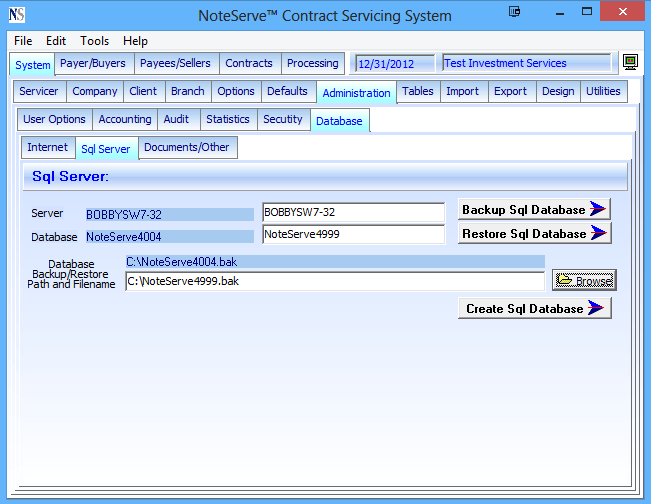This screenshot has width=651, height=504.
Task: Open the File menu
Action: pyautogui.click(x=23, y=41)
